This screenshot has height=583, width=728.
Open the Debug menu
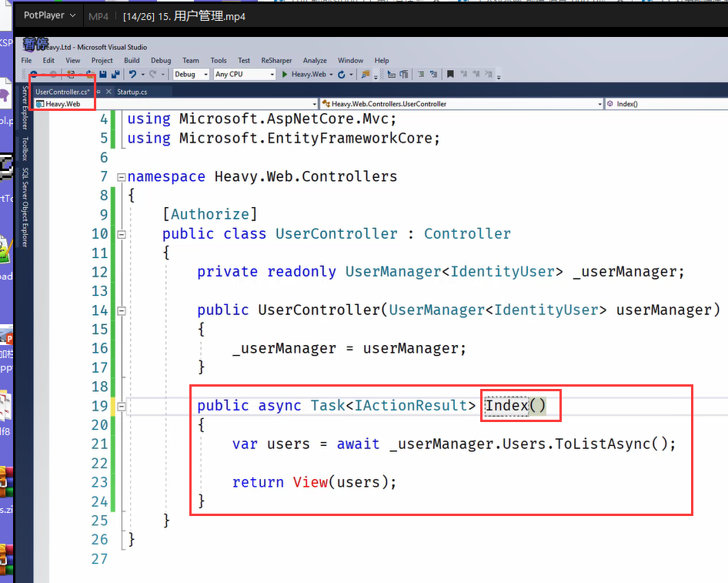pyautogui.click(x=161, y=60)
